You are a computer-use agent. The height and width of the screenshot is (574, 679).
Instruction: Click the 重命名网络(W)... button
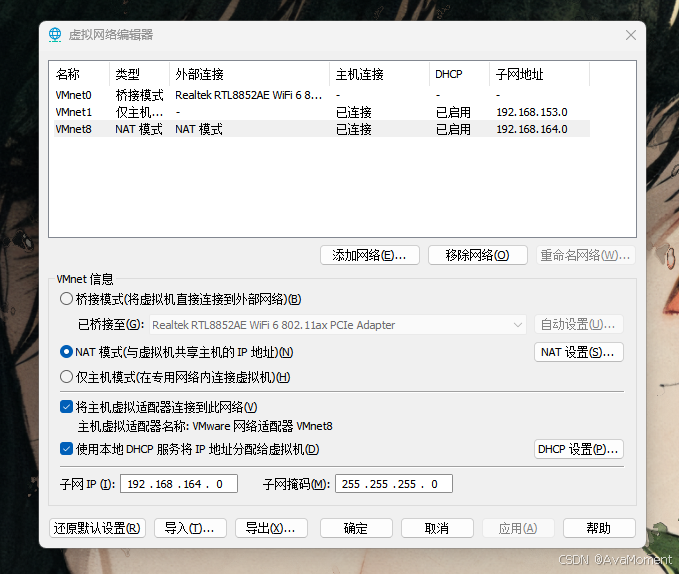coord(585,255)
